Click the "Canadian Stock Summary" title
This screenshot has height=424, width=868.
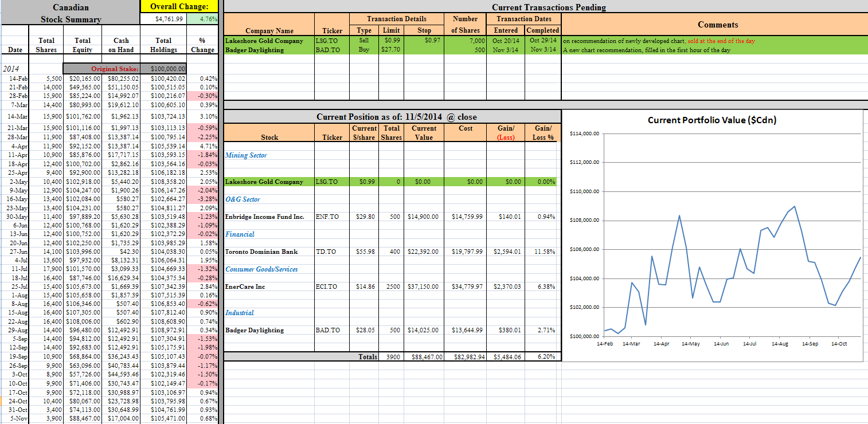tap(71, 13)
